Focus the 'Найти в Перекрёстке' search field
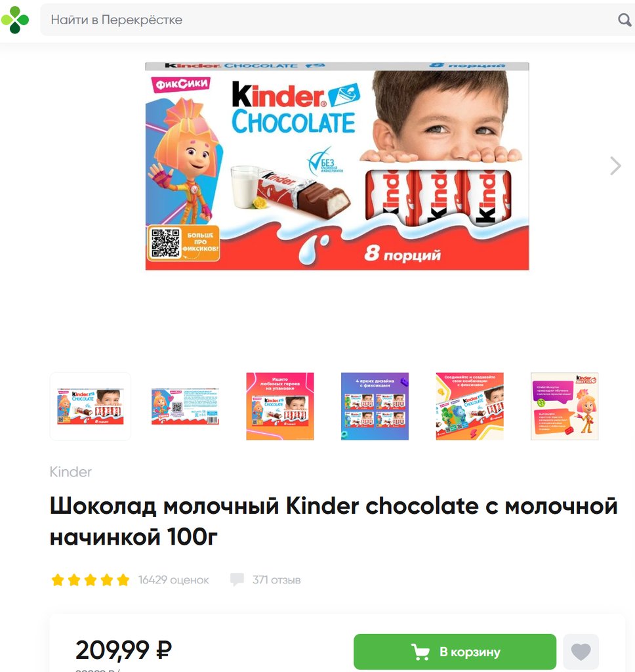 coord(330,20)
